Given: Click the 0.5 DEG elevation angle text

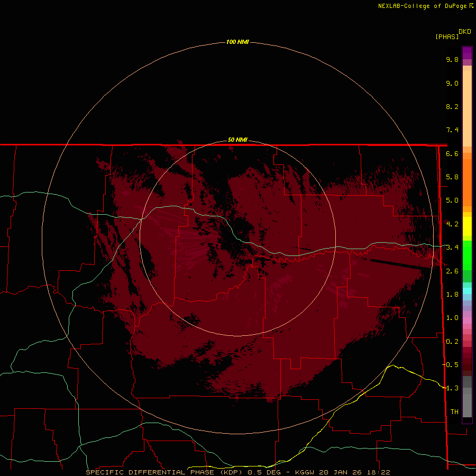Looking at the screenshot, I should 264,472.
